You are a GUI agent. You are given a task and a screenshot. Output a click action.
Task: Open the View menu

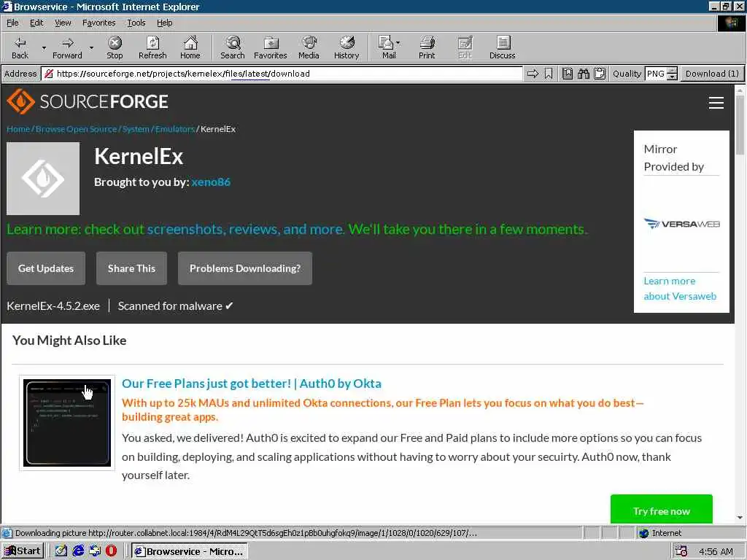(63, 23)
